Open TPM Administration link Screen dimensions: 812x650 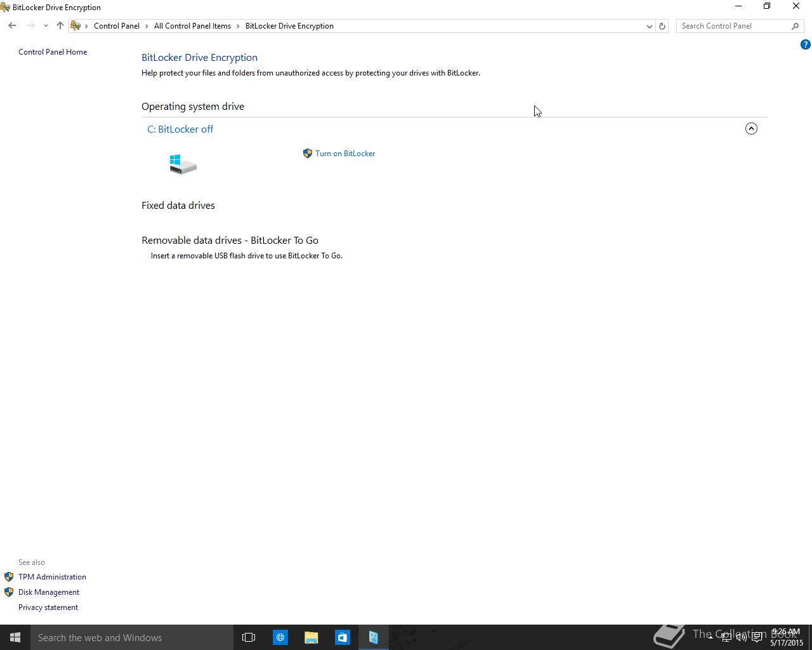pyautogui.click(x=52, y=577)
